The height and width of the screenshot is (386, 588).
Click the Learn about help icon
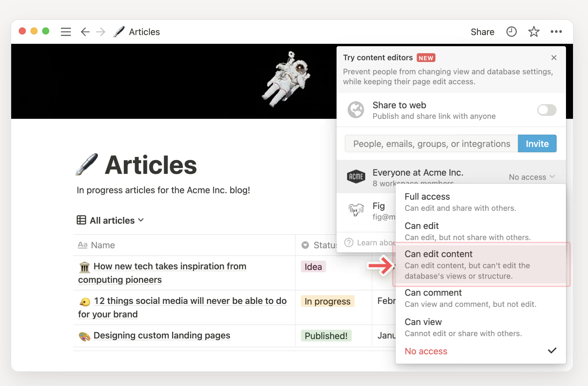[349, 243]
